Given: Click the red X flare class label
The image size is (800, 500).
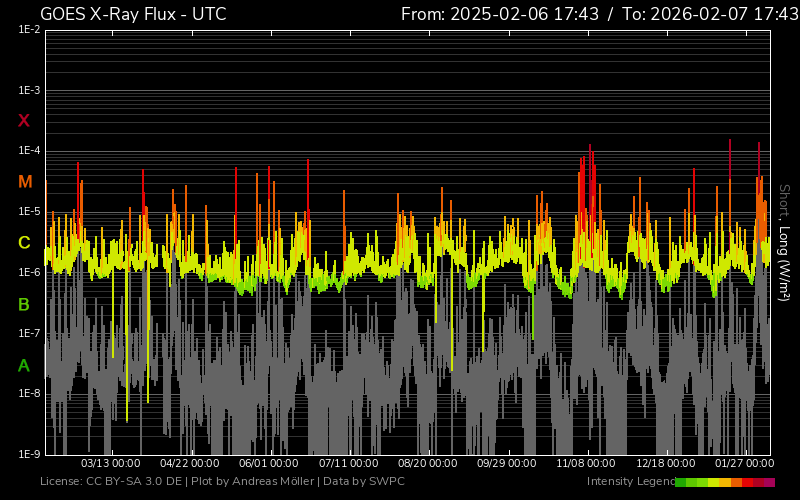Looking at the screenshot, I should tap(24, 121).
